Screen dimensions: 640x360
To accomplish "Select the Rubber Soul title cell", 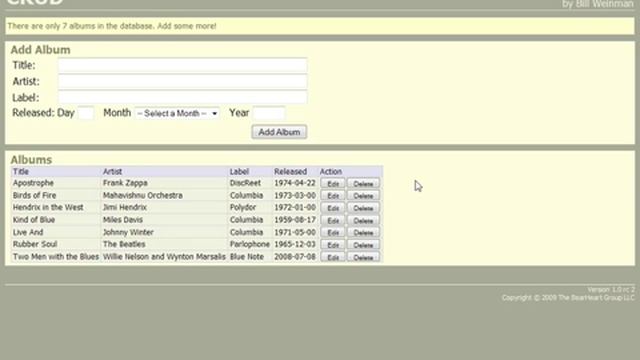I will coord(35,244).
